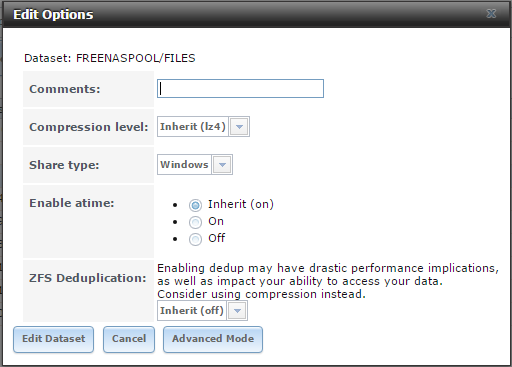Select the Inherit (on) atime radio button
This screenshot has width=512, height=367.
195,205
